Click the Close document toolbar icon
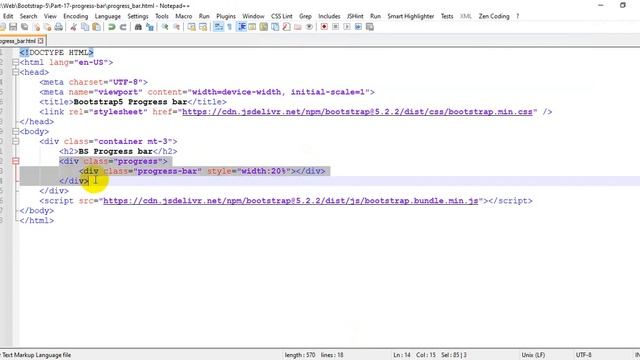Viewport: 640px width, 360px height. pyautogui.click(x=36, y=27)
